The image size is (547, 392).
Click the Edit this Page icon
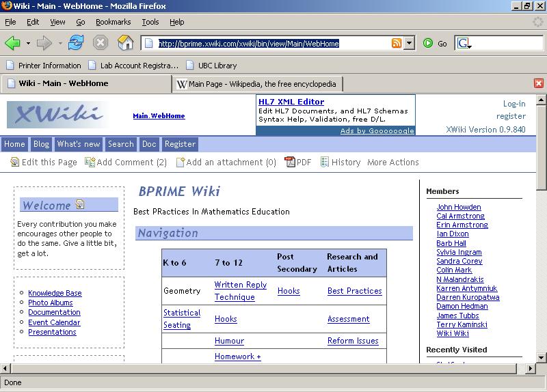[14, 162]
